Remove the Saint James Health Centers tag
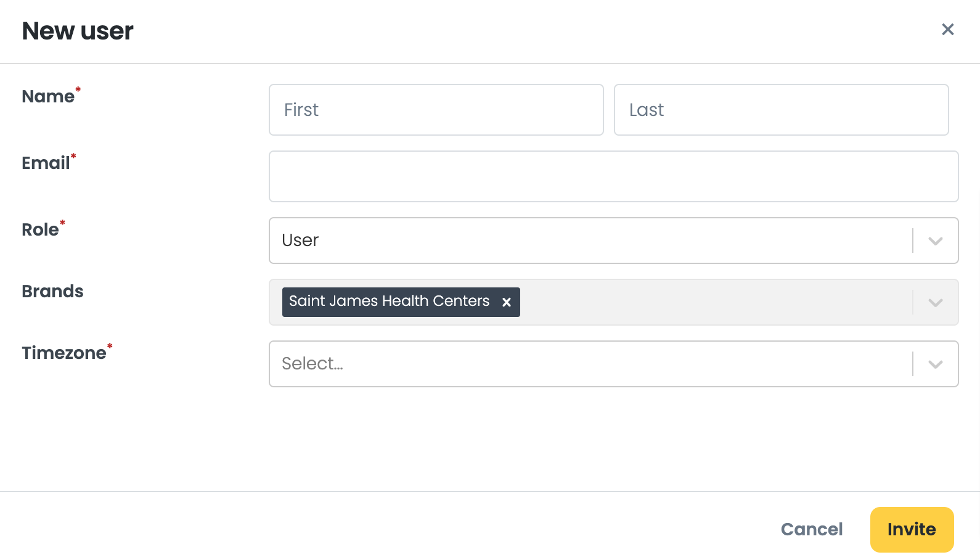The image size is (980, 560). [506, 302]
